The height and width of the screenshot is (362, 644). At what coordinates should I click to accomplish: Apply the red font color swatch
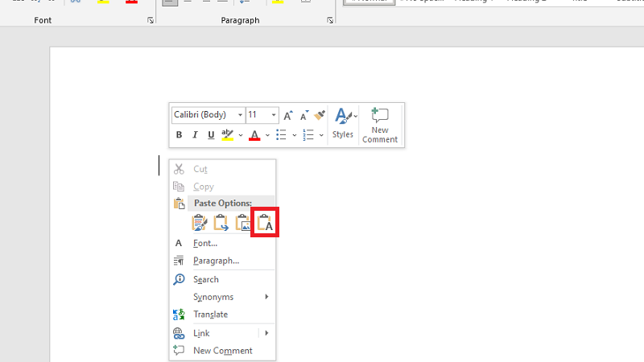(254, 135)
